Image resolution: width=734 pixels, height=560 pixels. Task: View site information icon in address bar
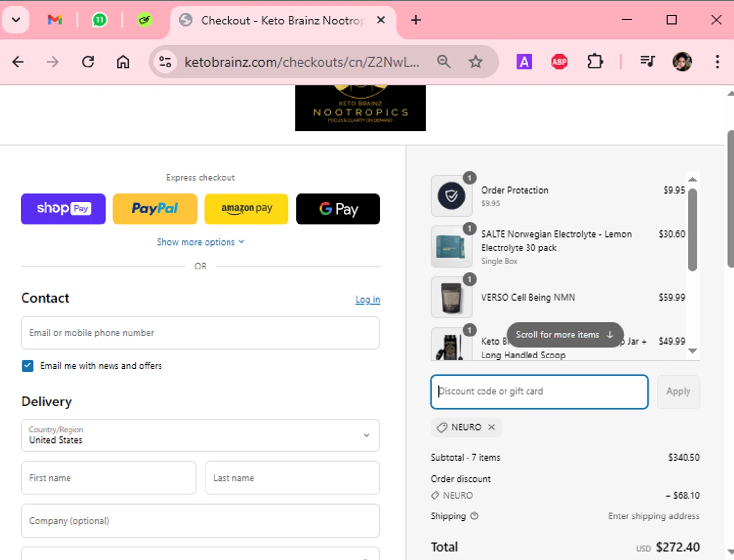tap(165, 62)
